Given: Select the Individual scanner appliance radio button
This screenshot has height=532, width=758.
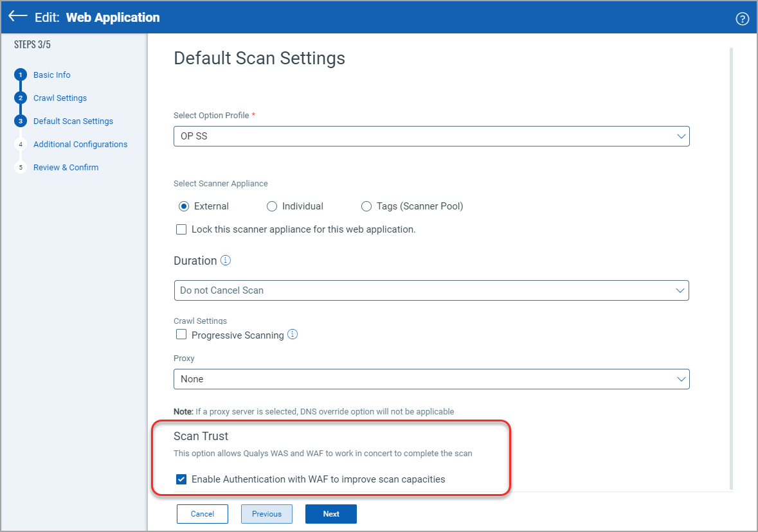Looking at the screenshot, I should coord(271,206).
